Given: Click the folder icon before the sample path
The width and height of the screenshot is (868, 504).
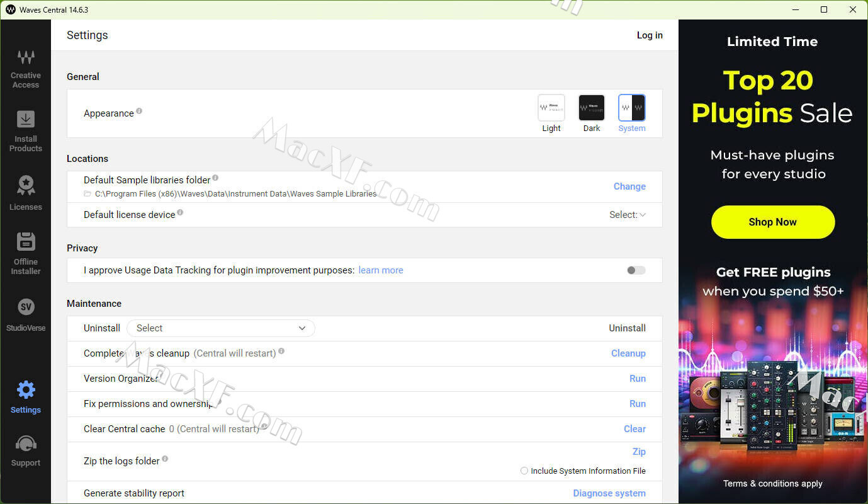Looking at the screenshot, I should 87,194.
